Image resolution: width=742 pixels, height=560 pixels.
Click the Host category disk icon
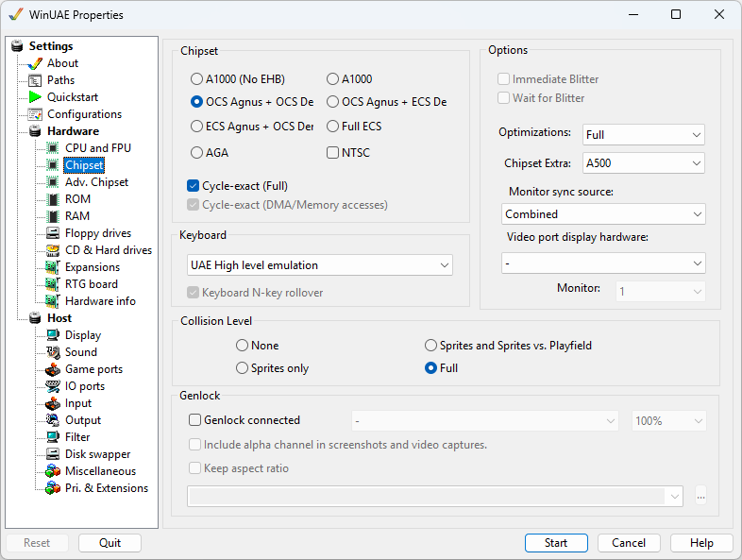coord(35,318)
